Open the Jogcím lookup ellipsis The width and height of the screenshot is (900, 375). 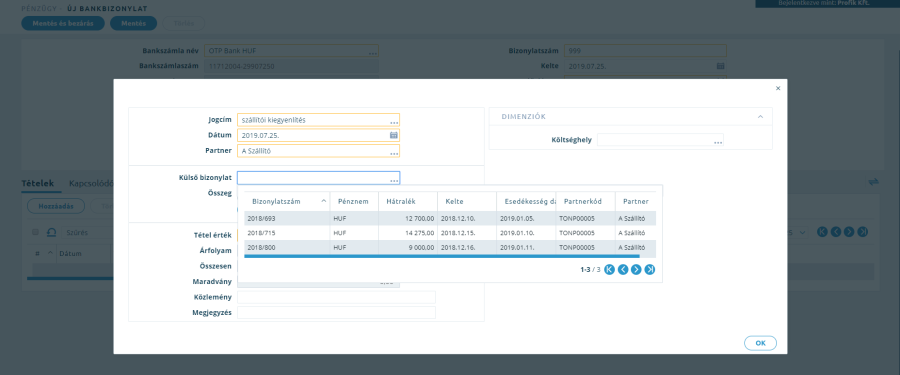click(394, 122)
